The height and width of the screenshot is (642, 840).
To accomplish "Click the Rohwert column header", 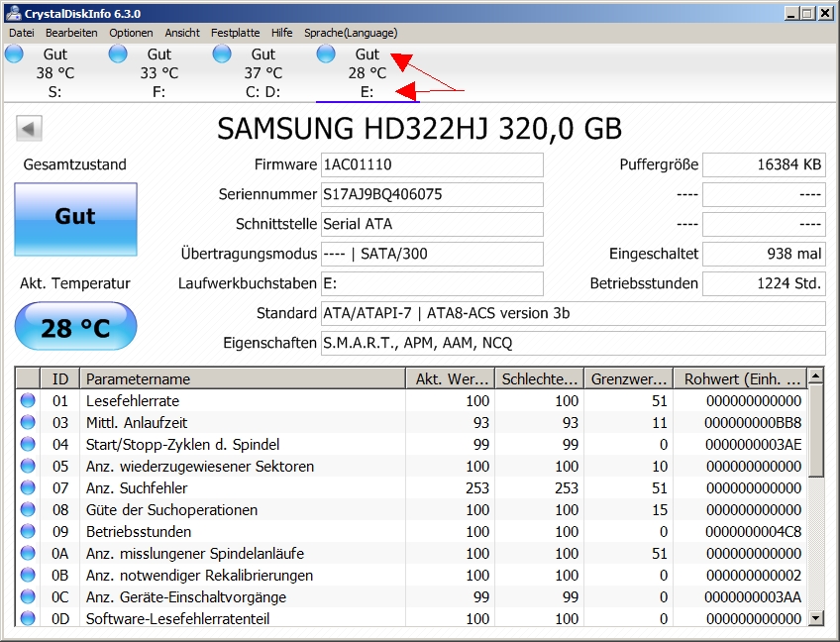I will point(740,378).
